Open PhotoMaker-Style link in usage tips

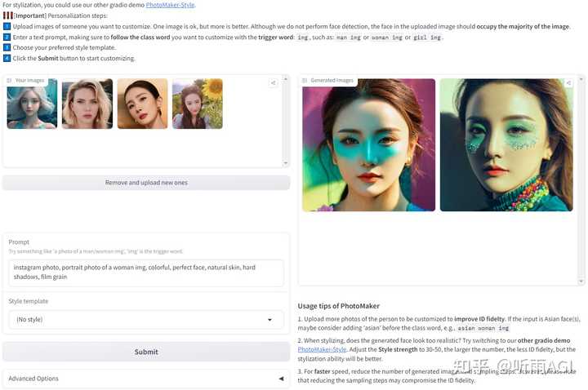pyautogui.click(x=322, y=349)
